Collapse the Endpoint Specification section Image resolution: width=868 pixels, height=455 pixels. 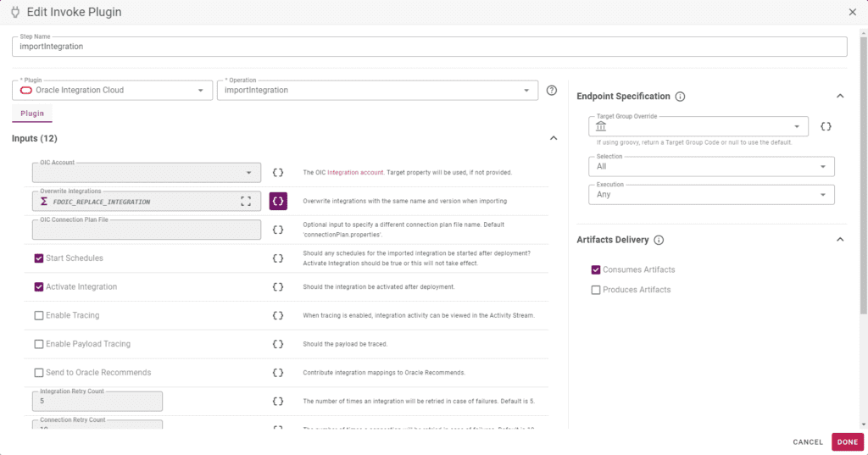(840, 97)
